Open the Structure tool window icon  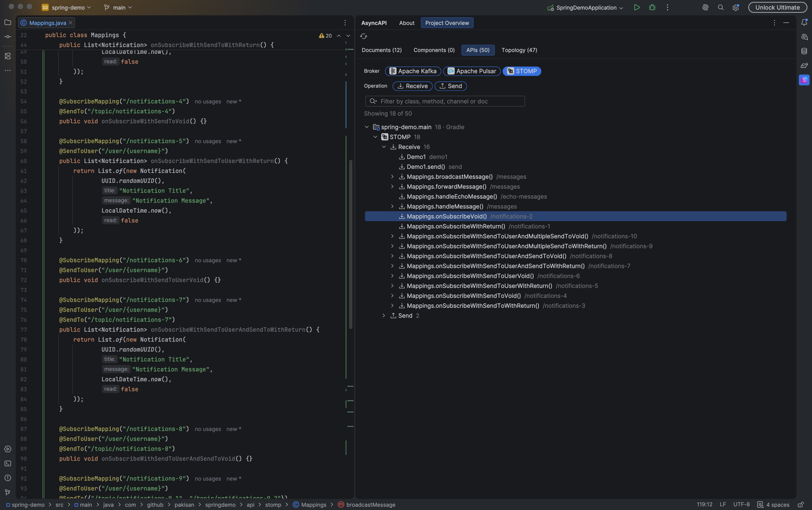click(8, 56)
